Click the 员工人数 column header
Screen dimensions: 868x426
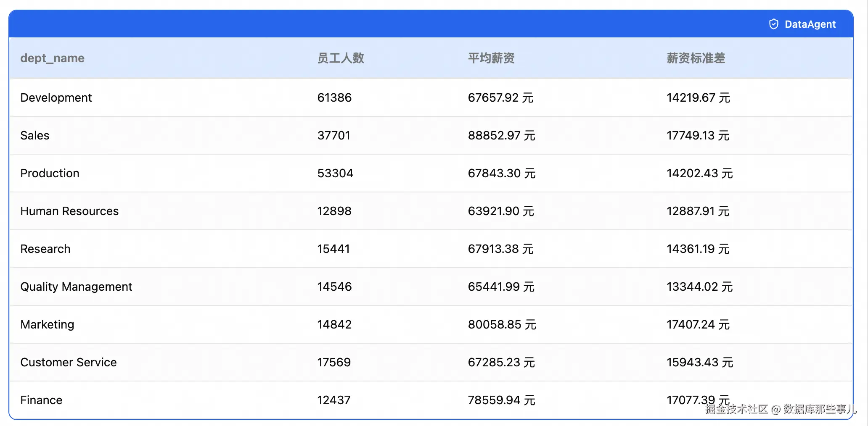tap(340, 58)
